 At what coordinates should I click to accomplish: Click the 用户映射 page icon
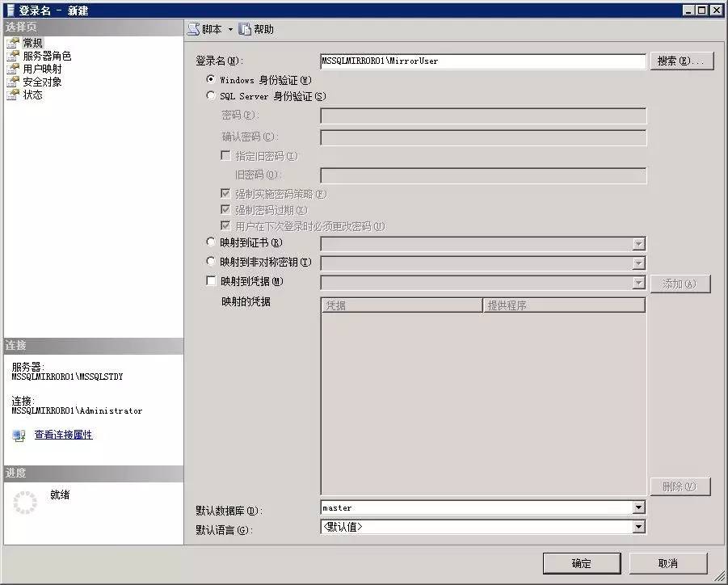[13, 69]
